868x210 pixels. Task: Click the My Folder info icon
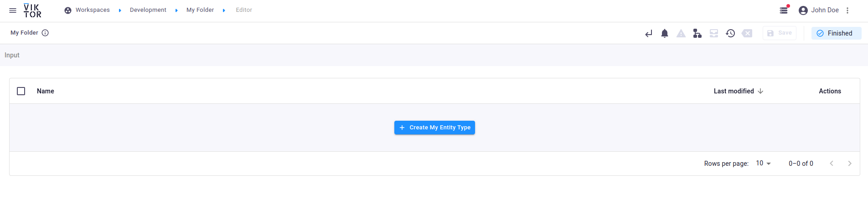(x=45, y=33)
